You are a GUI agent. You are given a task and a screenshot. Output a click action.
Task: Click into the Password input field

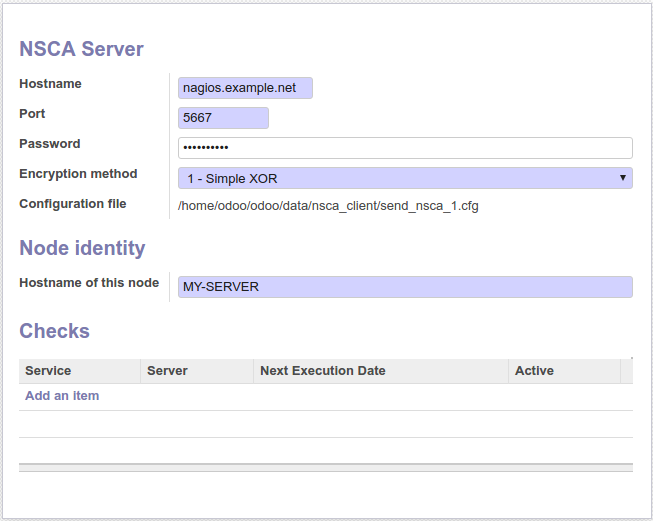[x=405, y=148]
